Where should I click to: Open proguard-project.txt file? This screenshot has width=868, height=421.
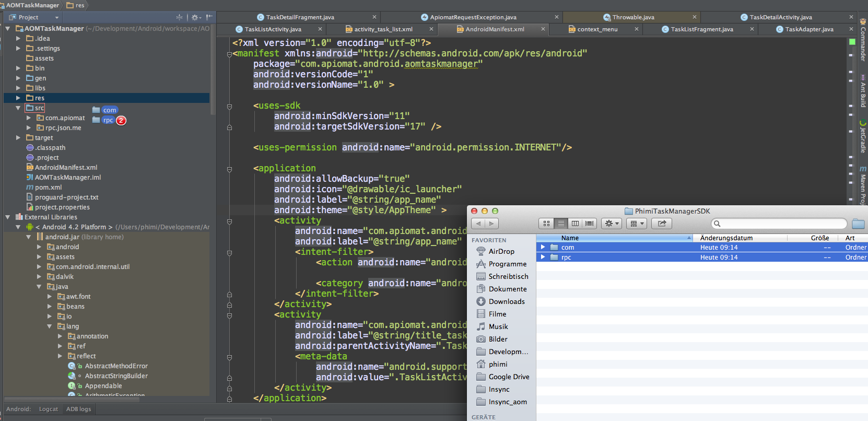tap(62, 197)
